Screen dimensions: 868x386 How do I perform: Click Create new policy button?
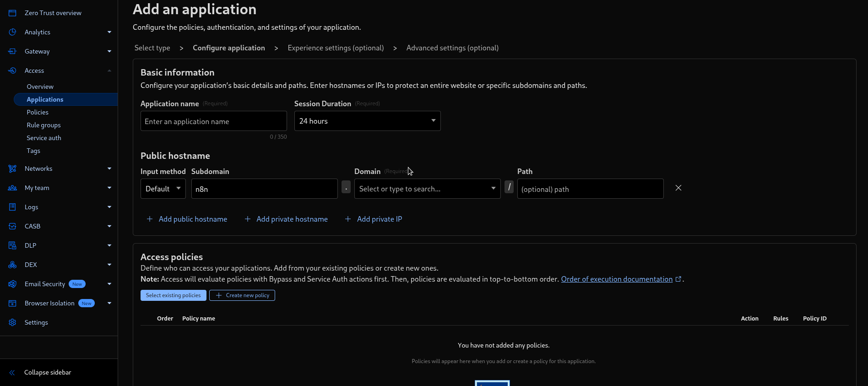(242, 295)
